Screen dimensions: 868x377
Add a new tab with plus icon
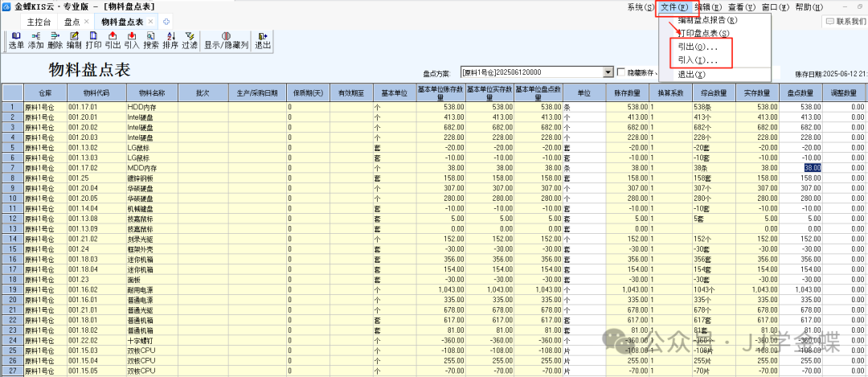point(166,21)
